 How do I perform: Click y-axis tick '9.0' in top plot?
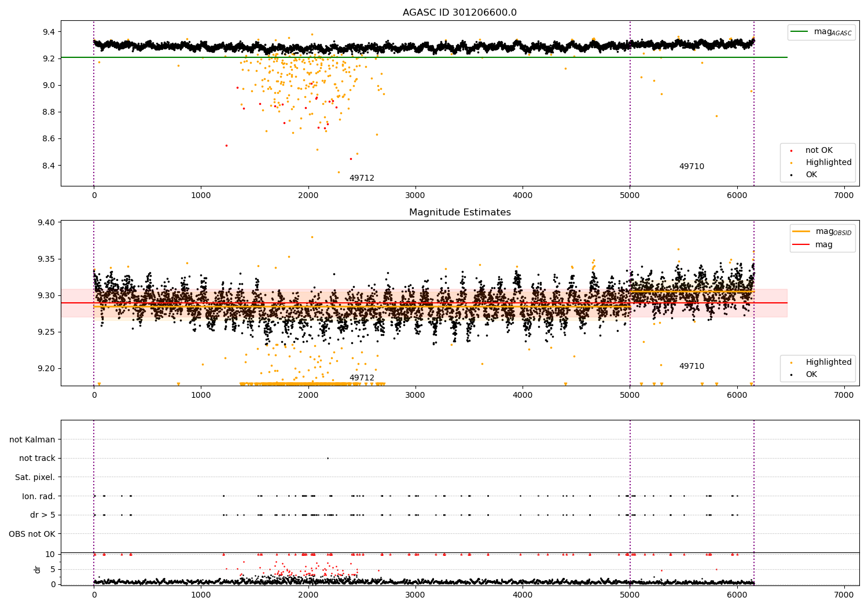click(49, 85)
